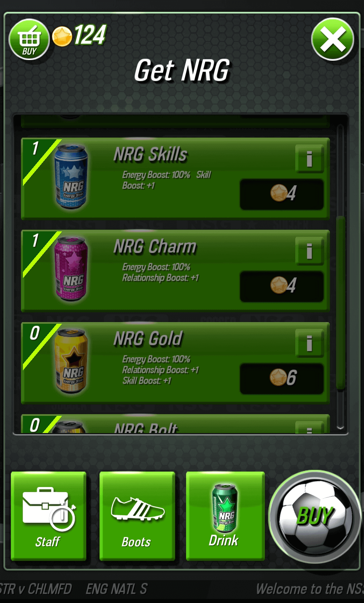Select the blue NRG Skills can
This screenshot has height=603, width=364.
coord(71,177)
